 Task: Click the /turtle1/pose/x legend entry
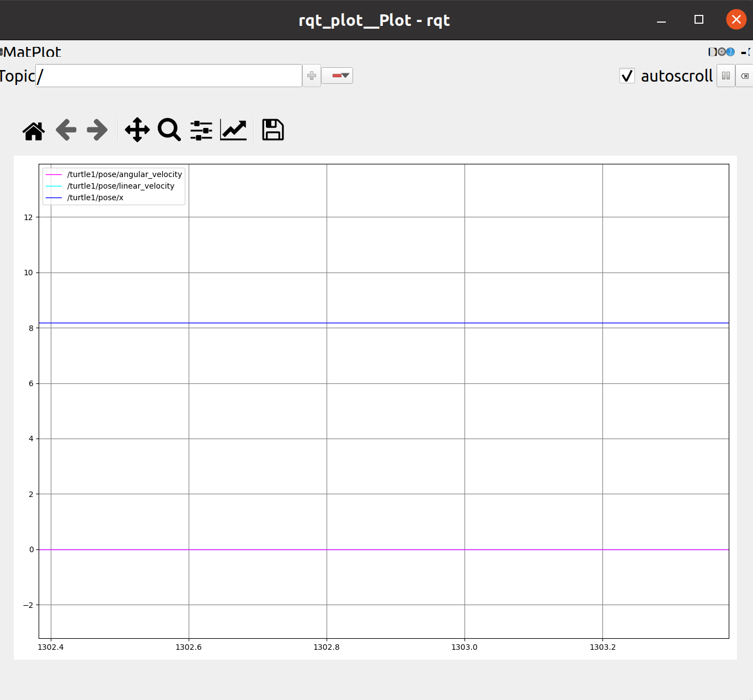pyautogui.click(x=84, y=197)
